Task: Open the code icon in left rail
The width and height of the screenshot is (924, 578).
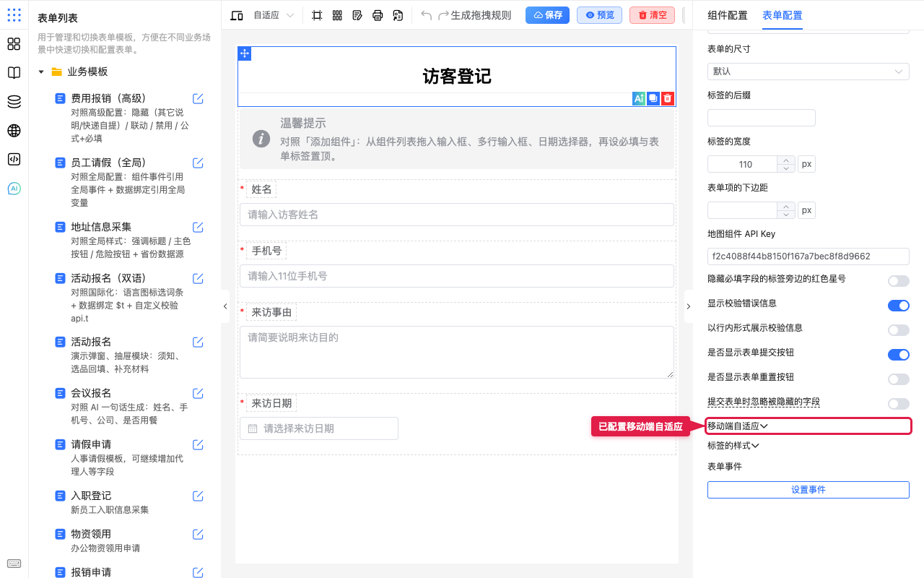Action: 14,160
